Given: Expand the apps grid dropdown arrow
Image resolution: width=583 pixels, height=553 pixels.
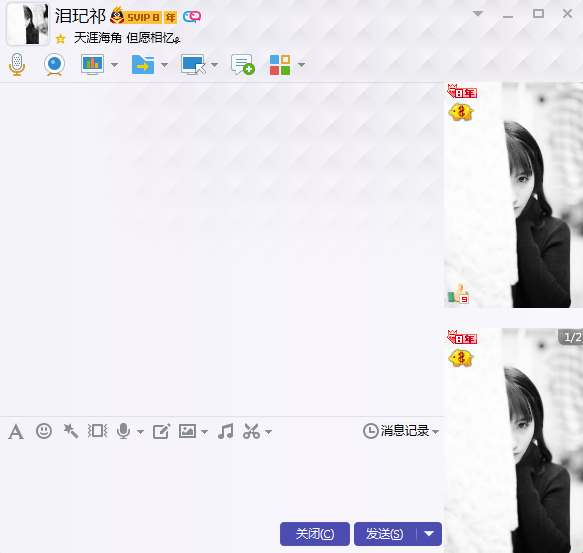Looking at the screenshot, I should point(302,65).
